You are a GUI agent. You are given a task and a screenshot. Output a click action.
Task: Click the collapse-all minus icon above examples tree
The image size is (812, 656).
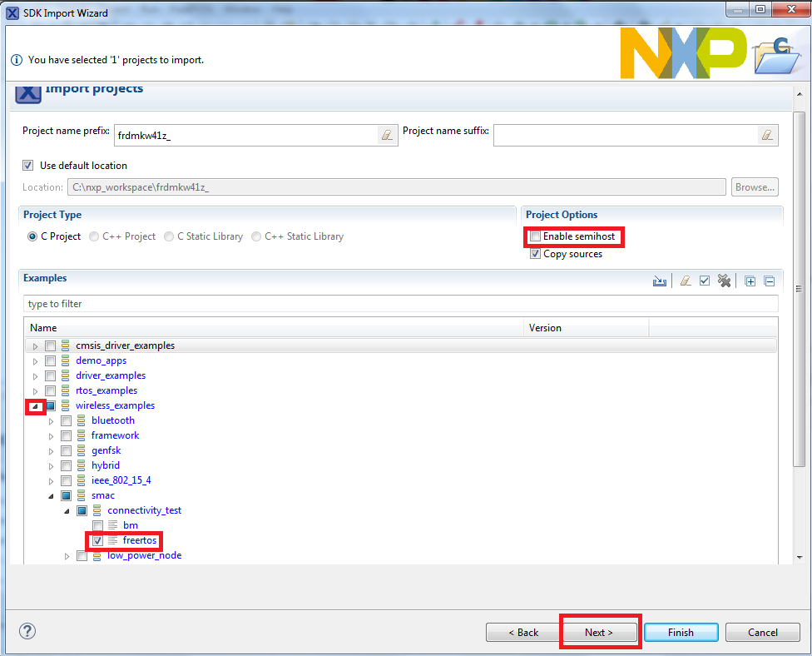click(x=769, y=281)
